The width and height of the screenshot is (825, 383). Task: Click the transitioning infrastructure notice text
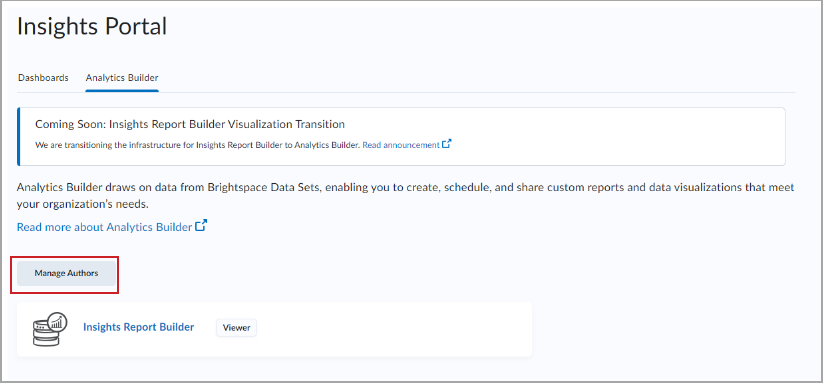[198, 145]
